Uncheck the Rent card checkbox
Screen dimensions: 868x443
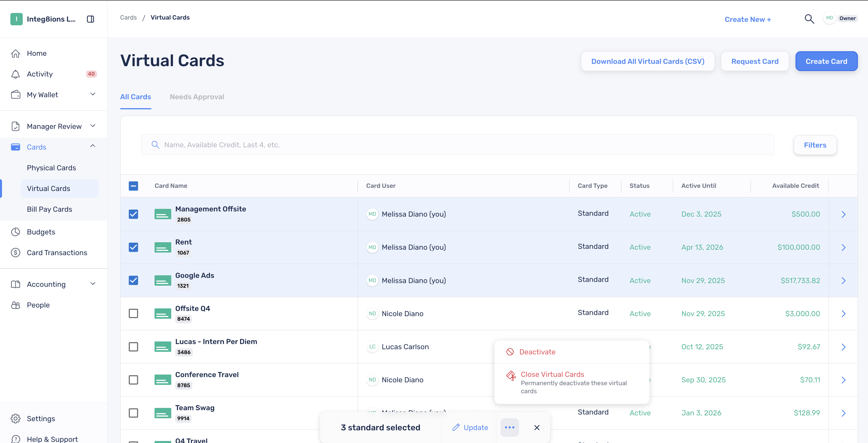[x=134, y=247]
